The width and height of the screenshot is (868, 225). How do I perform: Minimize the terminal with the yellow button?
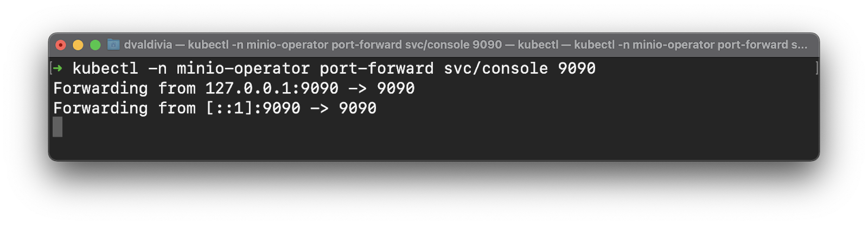78,45
